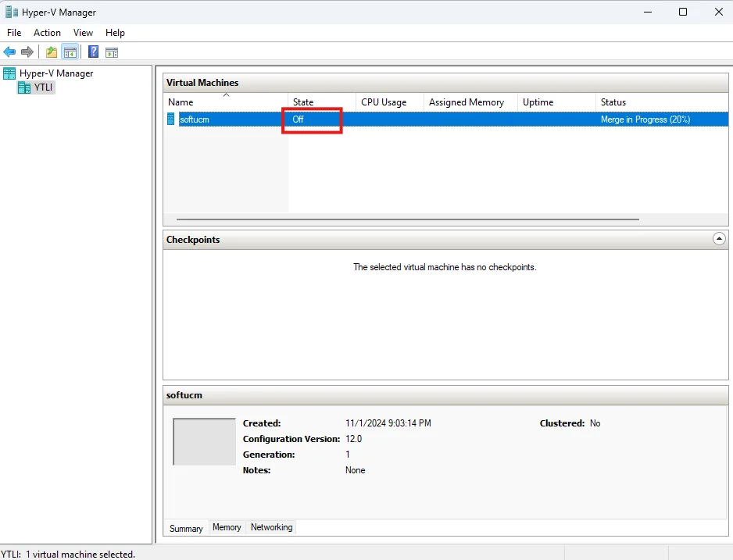The width and height of the screenshot is (733, 560).
Task: Sort virtual machines by Name column
Action: [x=226, y=102]
